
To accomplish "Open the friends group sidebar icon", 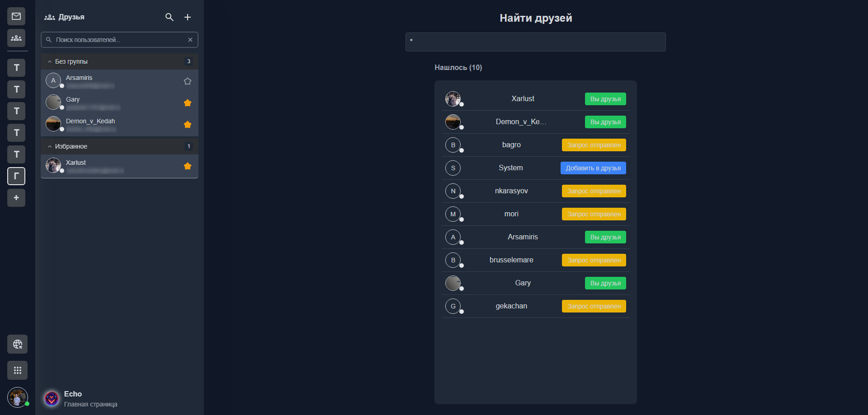I will (x=16, y=38).
